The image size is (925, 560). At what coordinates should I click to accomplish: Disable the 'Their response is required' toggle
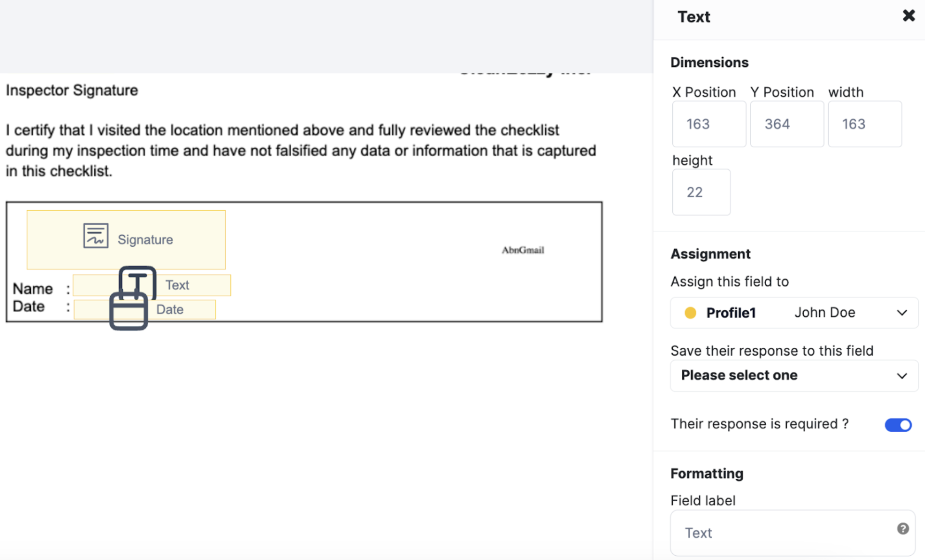pyautogui.click(x=898, y=425)
